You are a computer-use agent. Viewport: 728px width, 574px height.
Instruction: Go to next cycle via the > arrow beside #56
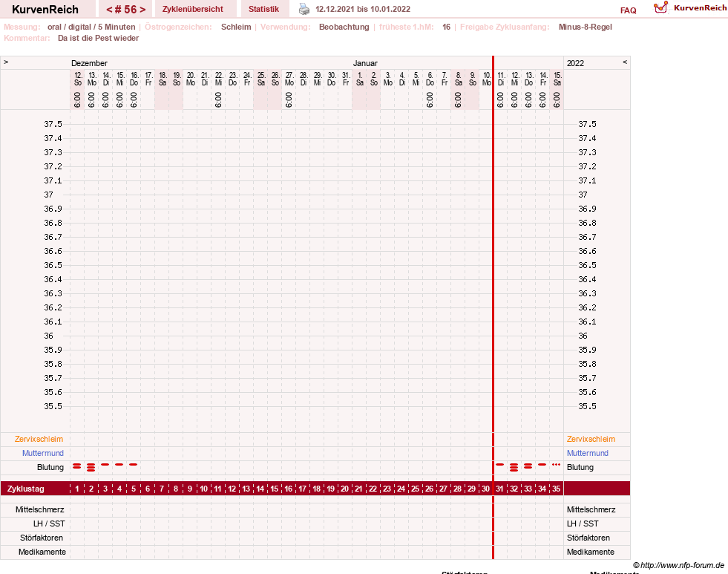click(x=142, y=10)
